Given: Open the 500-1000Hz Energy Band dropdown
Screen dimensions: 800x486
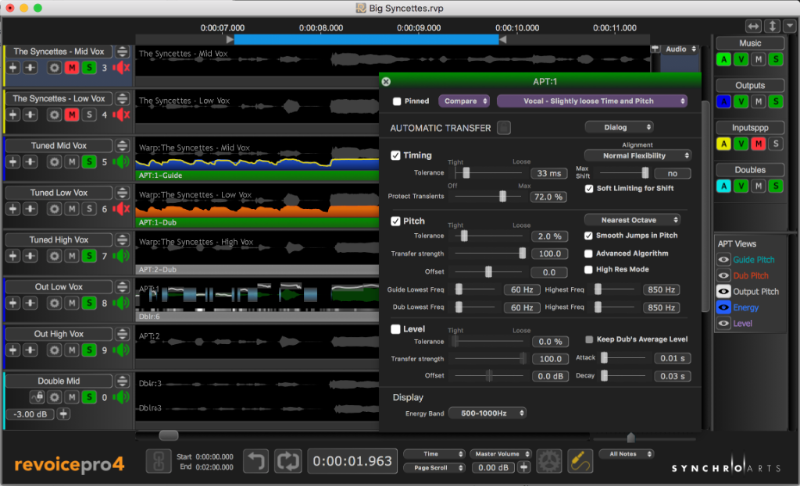Looking at the screenshot, I should [487, 413].
